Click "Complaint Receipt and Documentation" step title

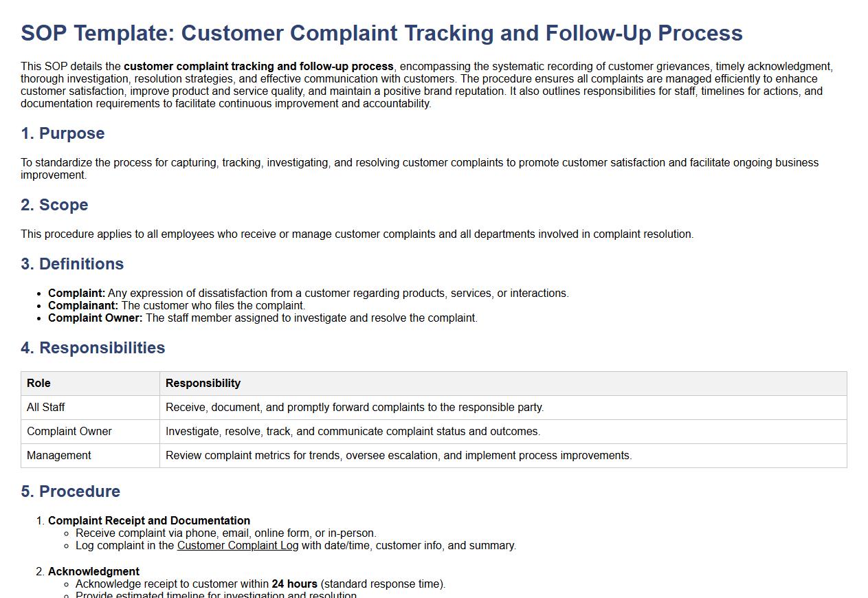[149, 521]
